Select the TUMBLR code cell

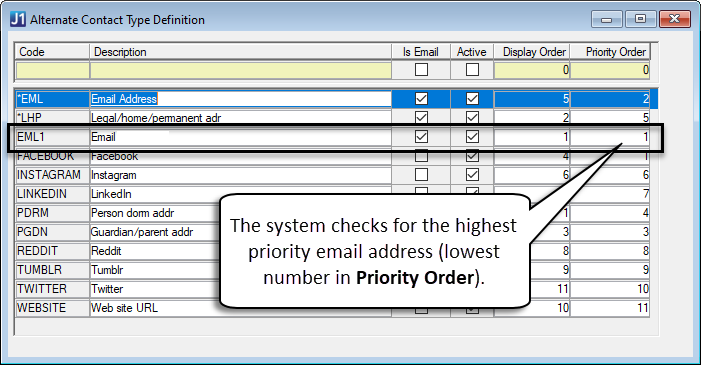coord(53,270)
